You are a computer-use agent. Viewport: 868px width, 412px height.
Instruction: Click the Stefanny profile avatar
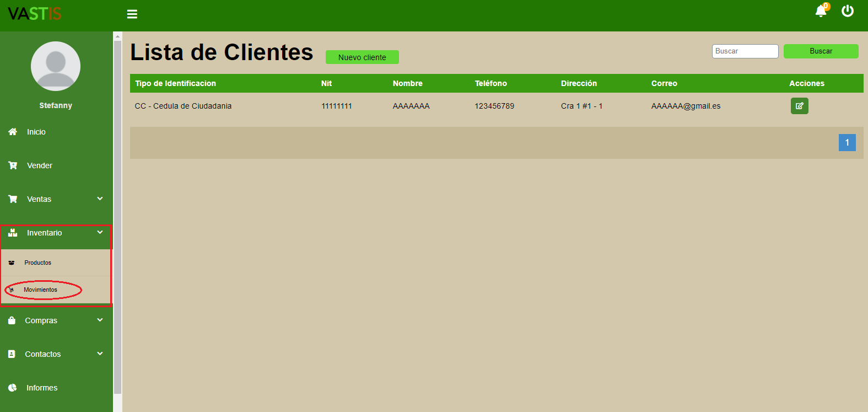click(x=56, y=66)
